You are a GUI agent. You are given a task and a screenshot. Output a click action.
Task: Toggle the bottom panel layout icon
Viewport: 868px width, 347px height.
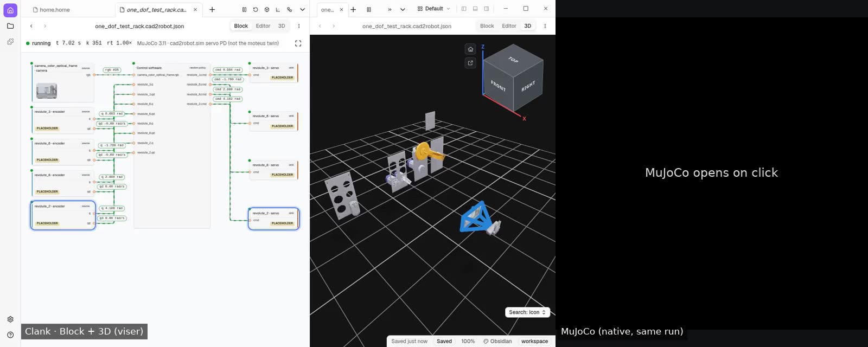pyautogui.click(x=475, y=9)
